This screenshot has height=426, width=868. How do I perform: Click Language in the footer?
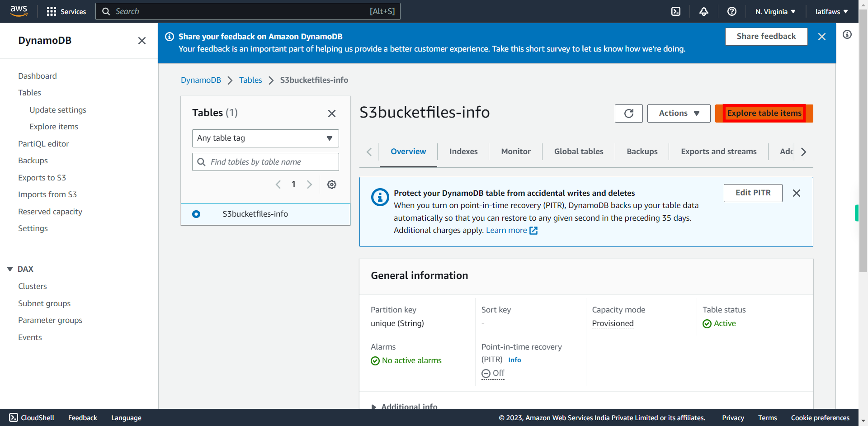[x=127, y=418]
